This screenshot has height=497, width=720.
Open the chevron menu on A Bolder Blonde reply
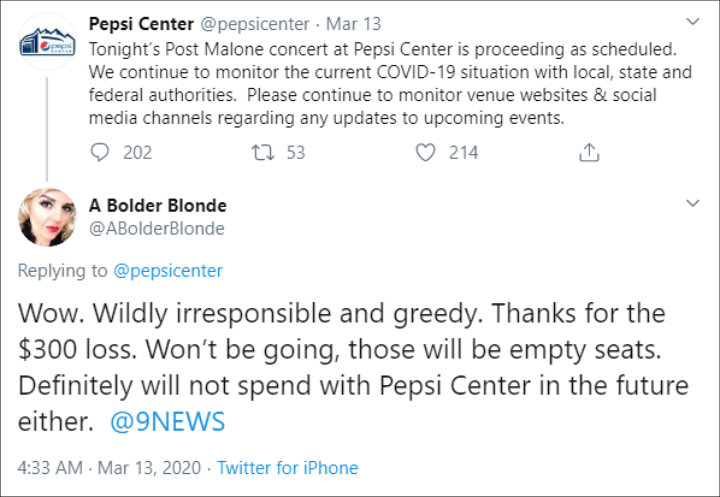[x=692, y=203]
